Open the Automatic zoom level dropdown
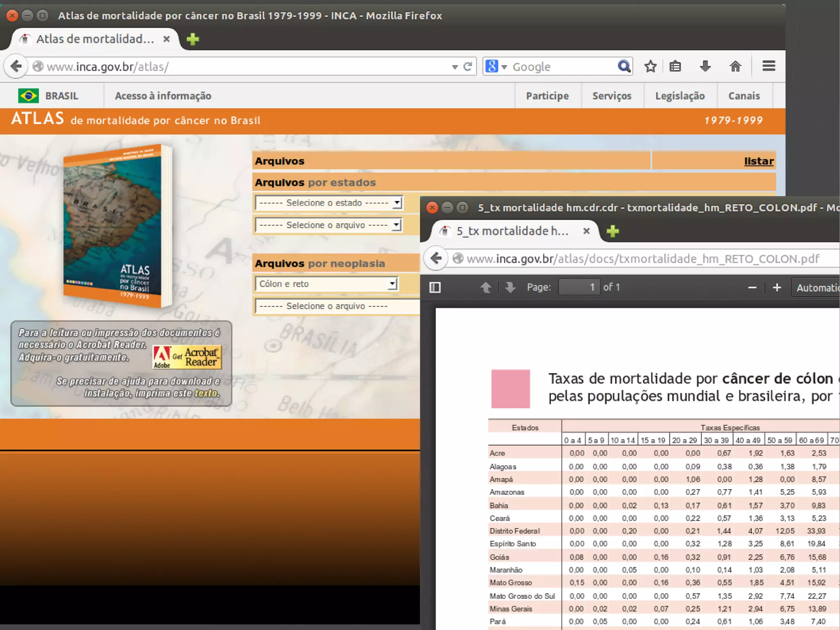The height and width of the screenshot is (630, 840). (817, 288)
